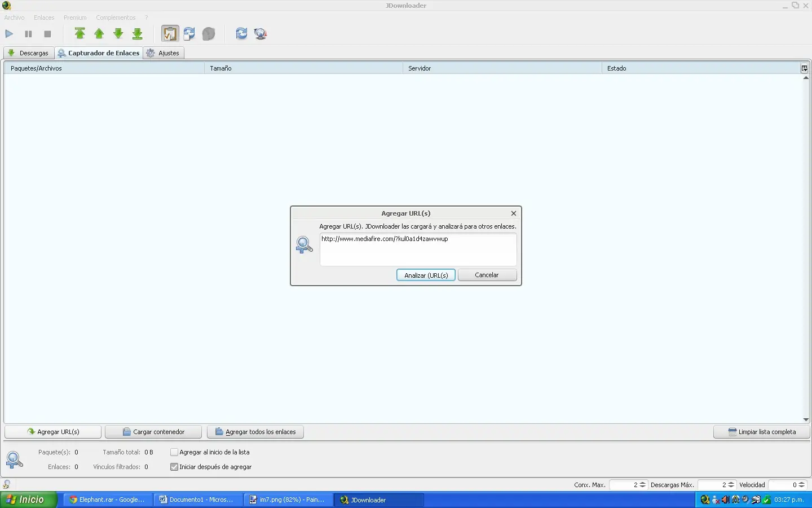Click Limpiar lista completa button
Screen dimensions: 812x508
[x=762, y=432]
